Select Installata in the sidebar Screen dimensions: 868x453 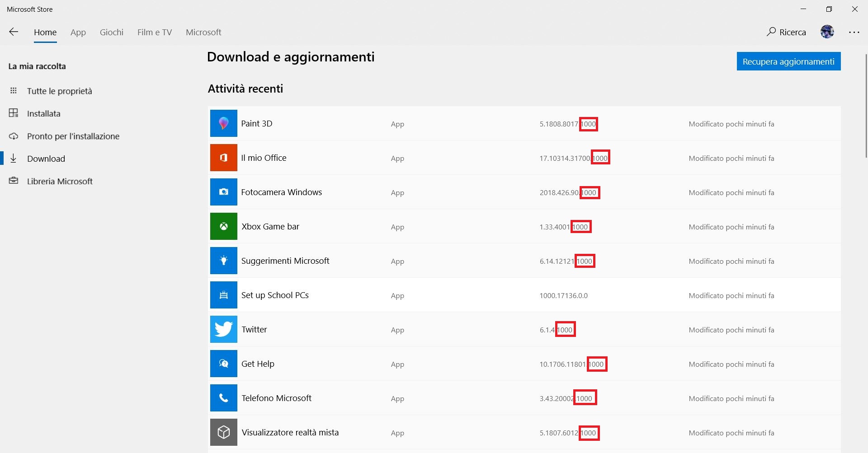pyautogui.click(x=43, y=113)
